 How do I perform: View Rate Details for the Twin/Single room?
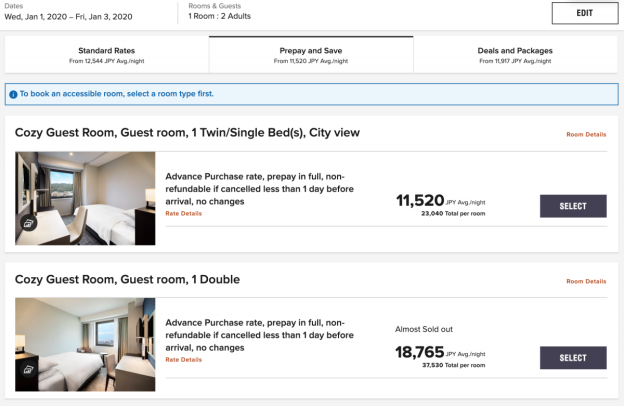coord(183,213)
